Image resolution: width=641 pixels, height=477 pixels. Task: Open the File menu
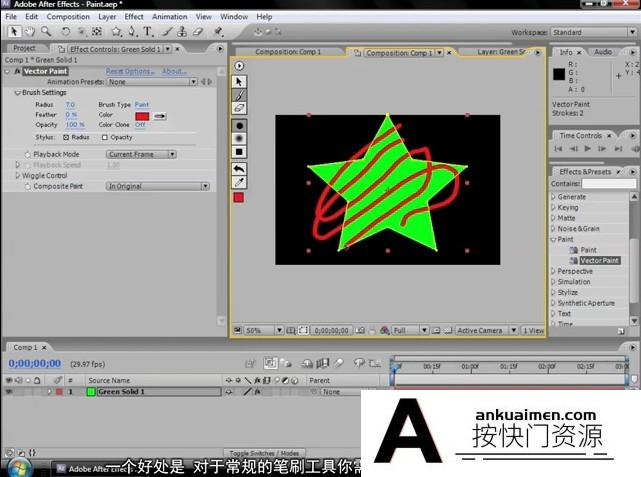pos(11,17)
